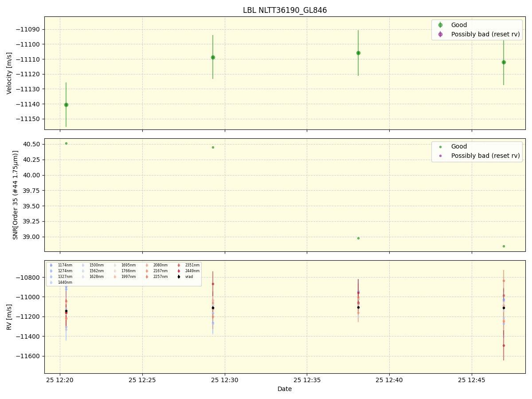The image size is (532, 399).
Task: Click the '25 12:45' tick label
Action: [x=472, y=380]
